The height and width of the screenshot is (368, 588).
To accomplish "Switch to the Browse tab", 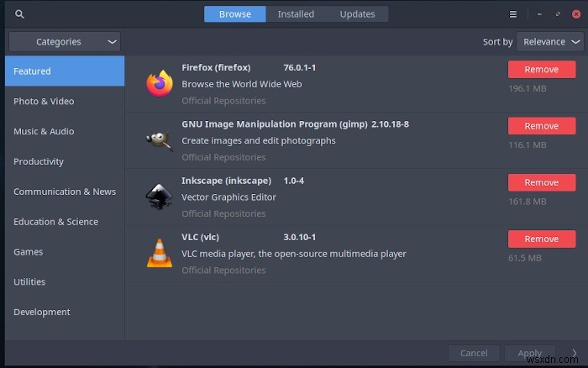I will (x=235, y=14).
